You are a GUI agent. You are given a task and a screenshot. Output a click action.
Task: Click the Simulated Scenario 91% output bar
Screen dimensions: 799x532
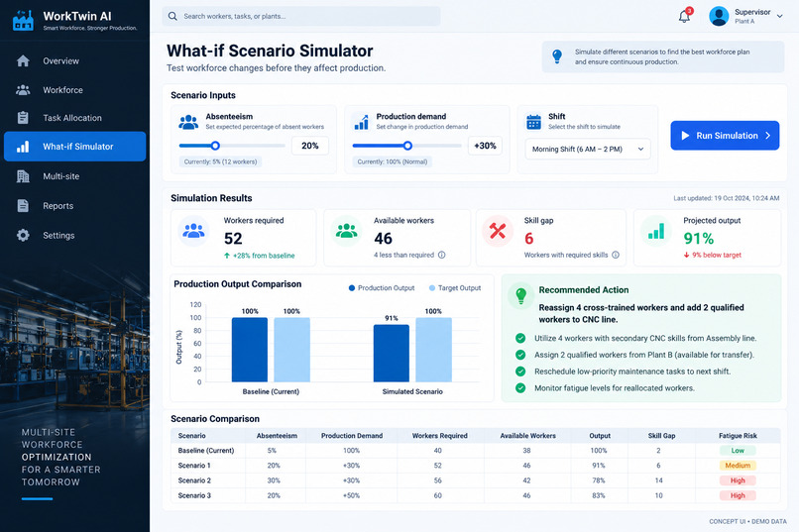[x=392, y=354]
